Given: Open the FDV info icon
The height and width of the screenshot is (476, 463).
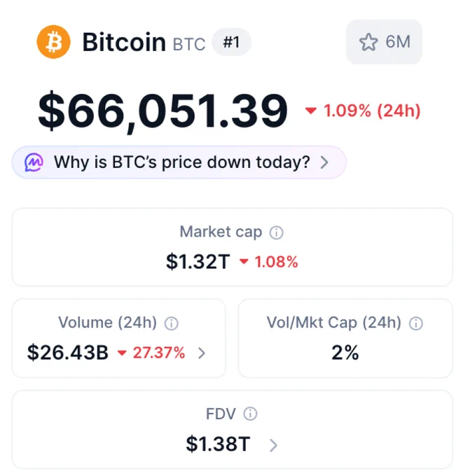Looking at the screenshot, I should (250, 414).
